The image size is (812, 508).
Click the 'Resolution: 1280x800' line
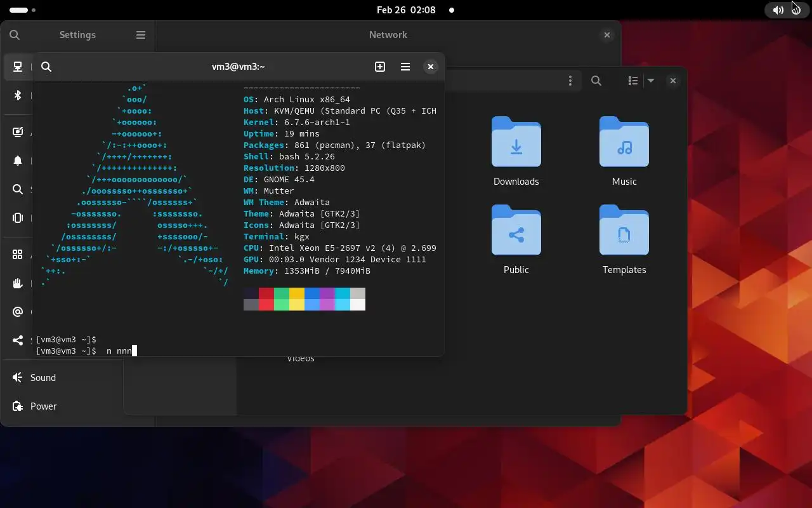coord(294,168)
